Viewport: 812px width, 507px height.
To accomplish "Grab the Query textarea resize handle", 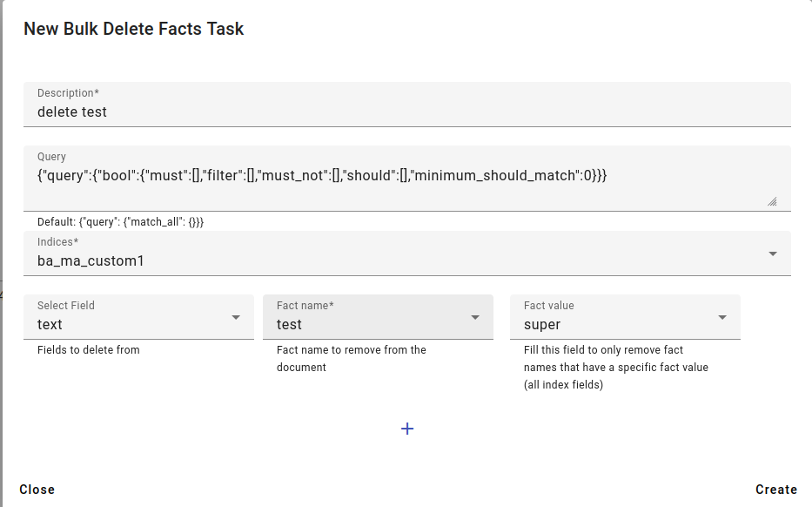I will pos(772,201).
